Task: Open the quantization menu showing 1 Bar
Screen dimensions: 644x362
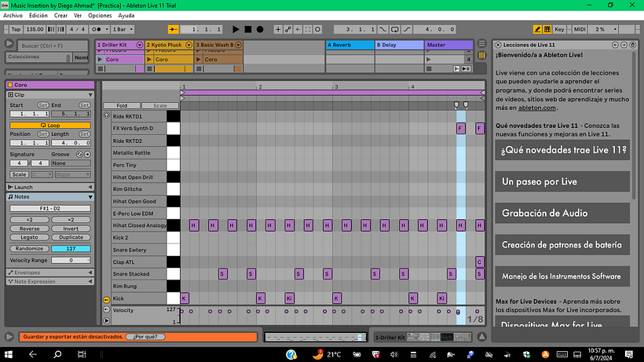Action: [x=123, y=29]
